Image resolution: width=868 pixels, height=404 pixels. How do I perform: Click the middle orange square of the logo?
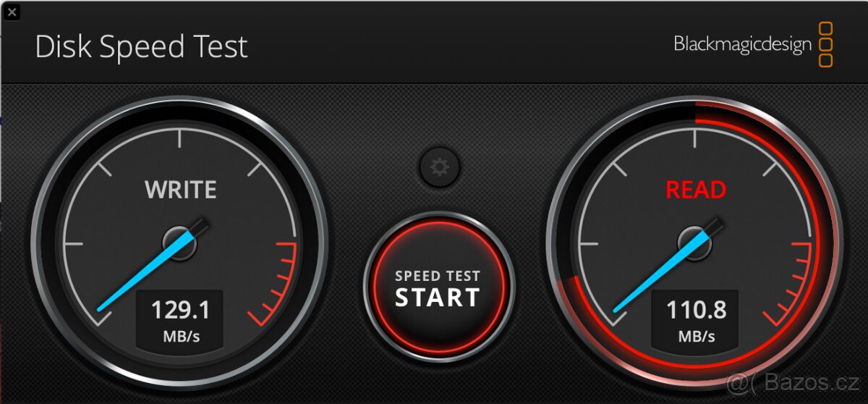click(x=825, y=45)
